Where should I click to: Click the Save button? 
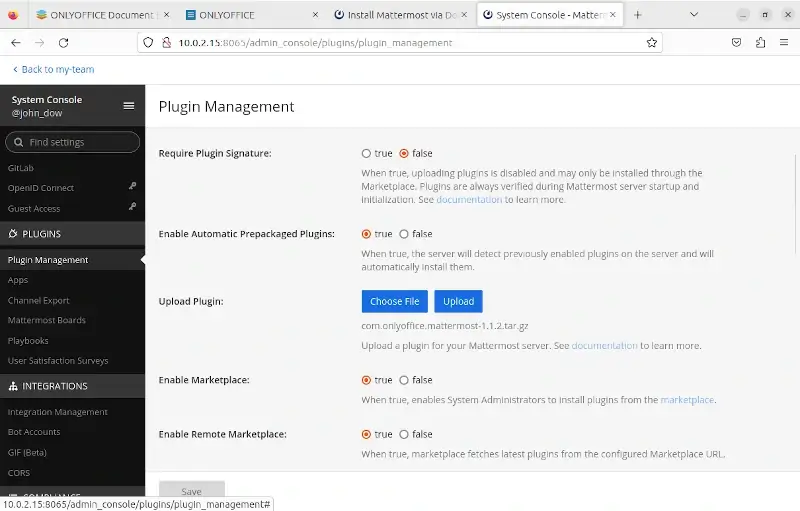click(191, 491)
